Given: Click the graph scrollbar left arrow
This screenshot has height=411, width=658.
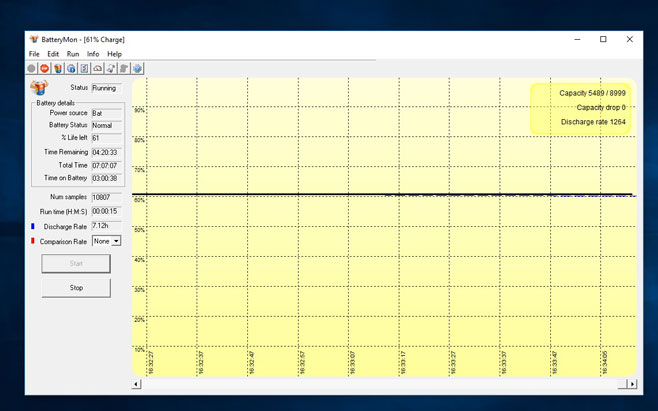Looking at the screenshot, I should [137, 384].
